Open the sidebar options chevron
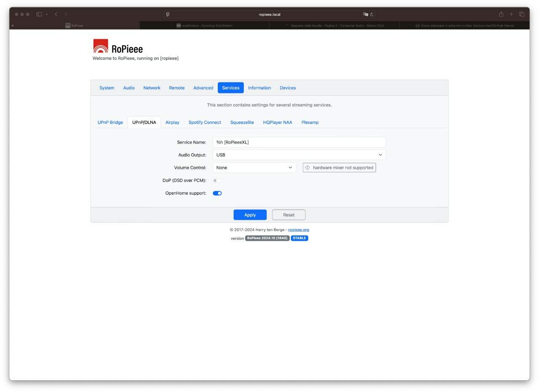Viewport: 539px width, 392px height. (x=47, y=14)
